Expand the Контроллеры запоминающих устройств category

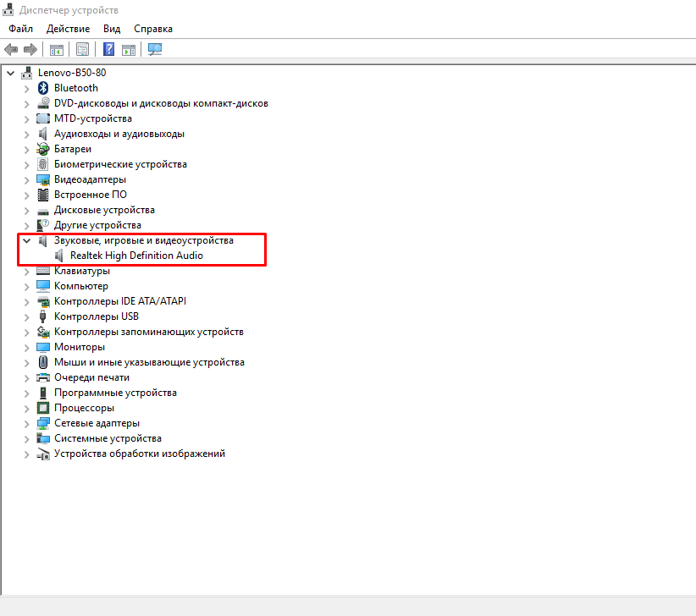coord(26,333)
